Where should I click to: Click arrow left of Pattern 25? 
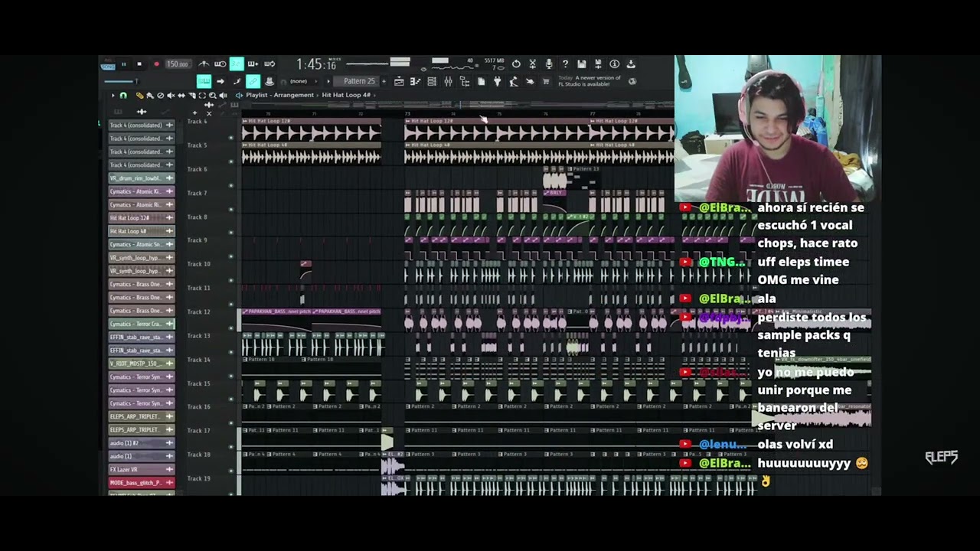[328, 81]
